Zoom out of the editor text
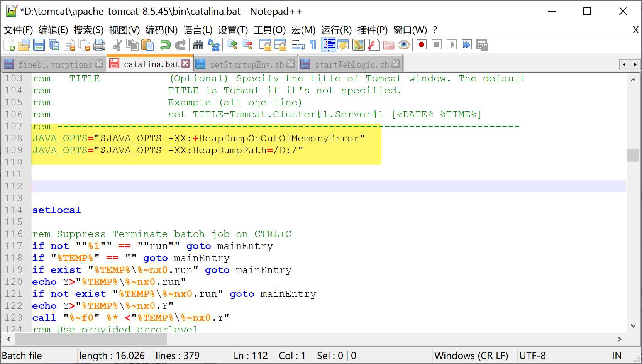This screenshot has width=642, height=364. (247, 45)
